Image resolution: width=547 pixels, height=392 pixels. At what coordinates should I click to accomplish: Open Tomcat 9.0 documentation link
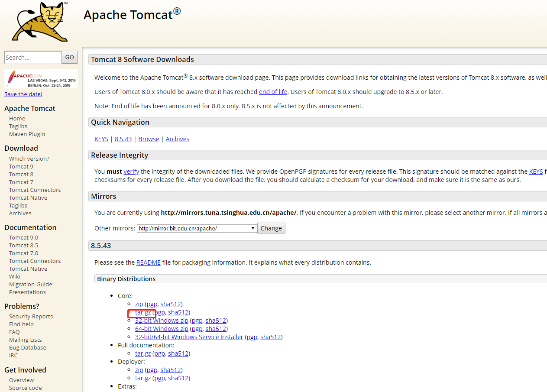point(24,237)
